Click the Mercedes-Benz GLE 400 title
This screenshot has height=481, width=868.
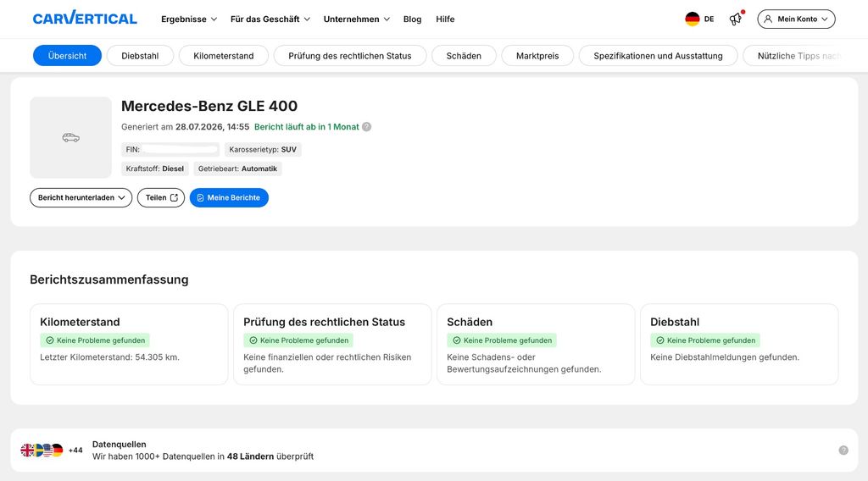(x=209, y=106)
